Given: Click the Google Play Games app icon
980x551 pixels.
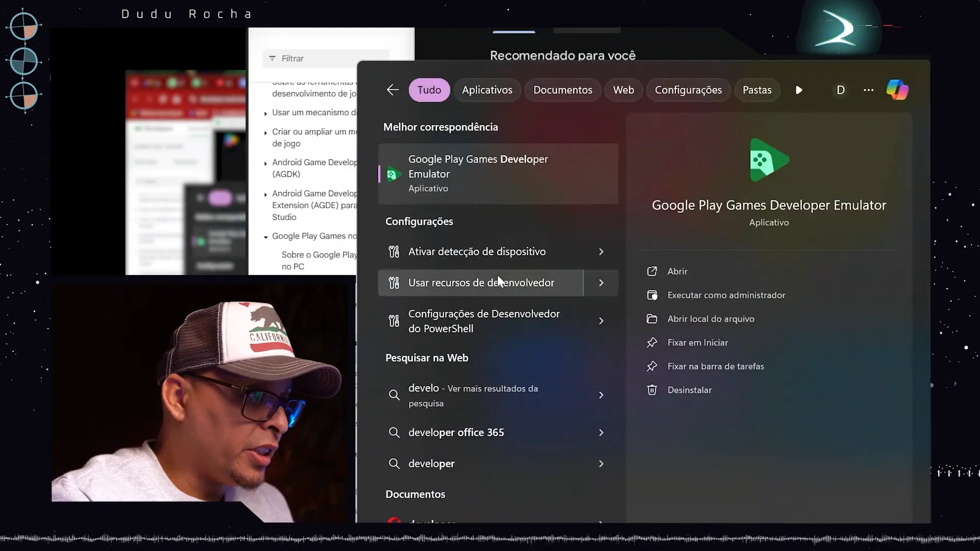Looking at the screenshot, I should (x=769, y=161).
